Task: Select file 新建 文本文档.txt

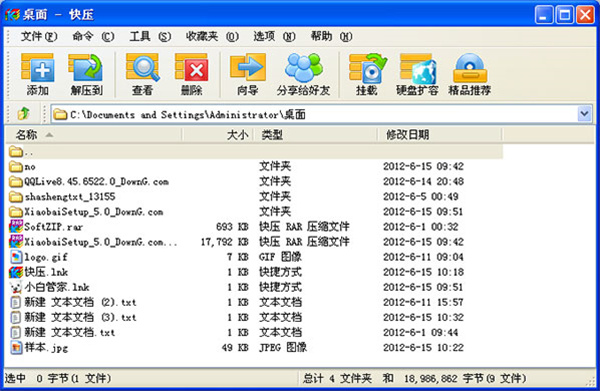Action: click(x=70, y=332)
